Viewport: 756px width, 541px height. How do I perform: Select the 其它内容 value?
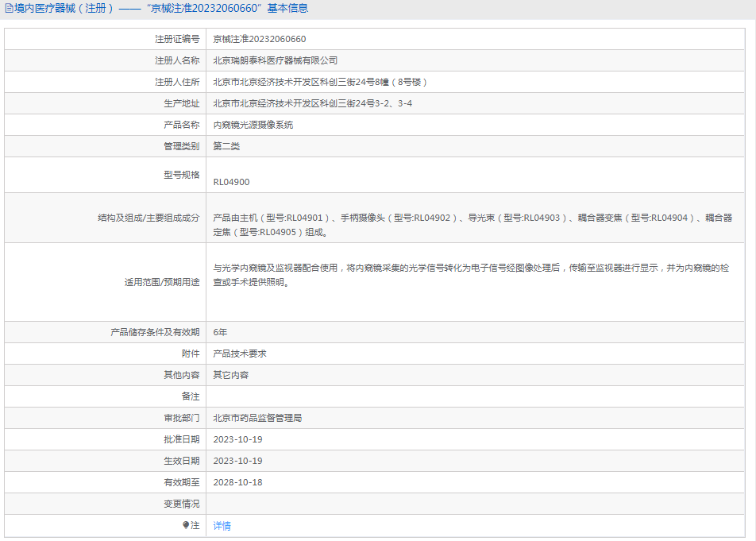[231, 375]
